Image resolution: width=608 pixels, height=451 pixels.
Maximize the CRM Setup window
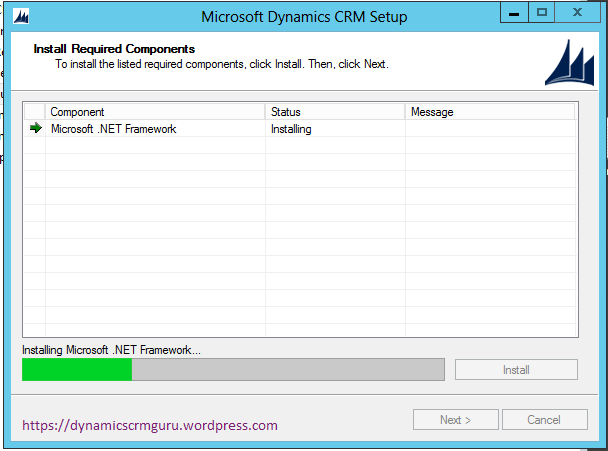point(543,15)
